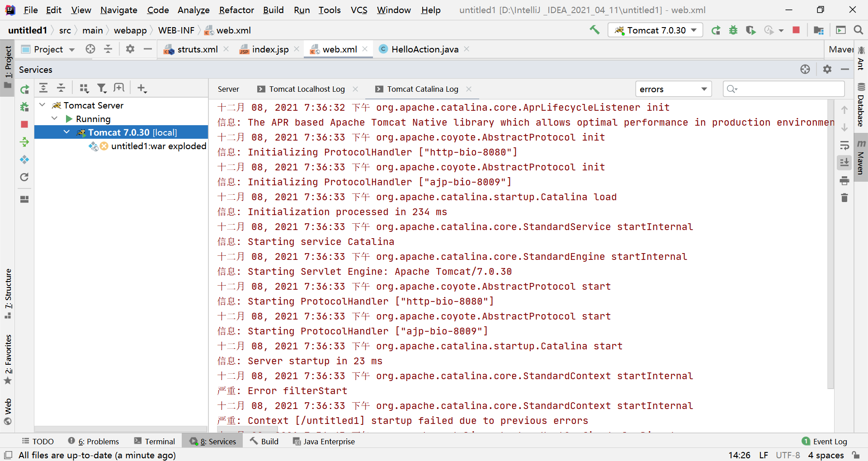The width and height of the screenshot is (868, 461).
Task: Toggle the 7: Structure tool window stripe
Action: (8, 293)
